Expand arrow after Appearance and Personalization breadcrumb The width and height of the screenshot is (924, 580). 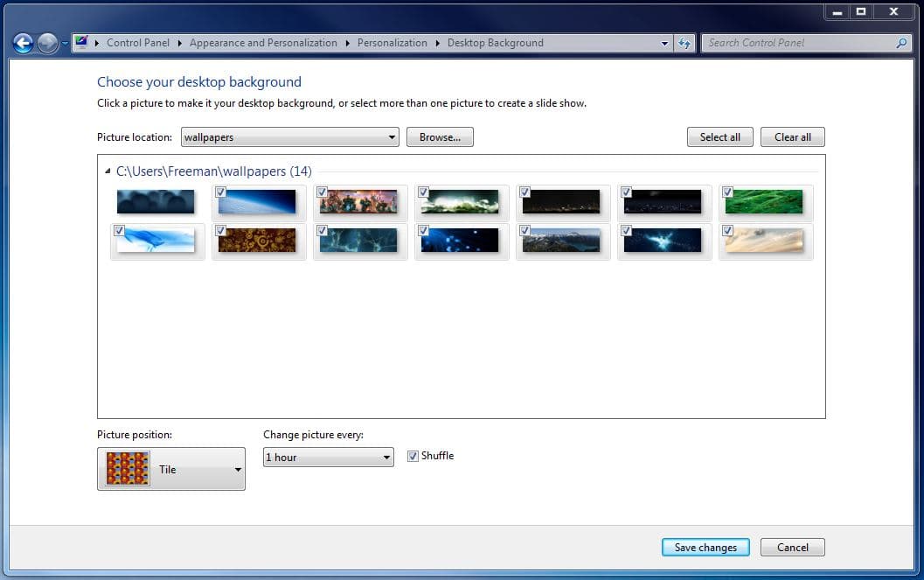(348, 43)
